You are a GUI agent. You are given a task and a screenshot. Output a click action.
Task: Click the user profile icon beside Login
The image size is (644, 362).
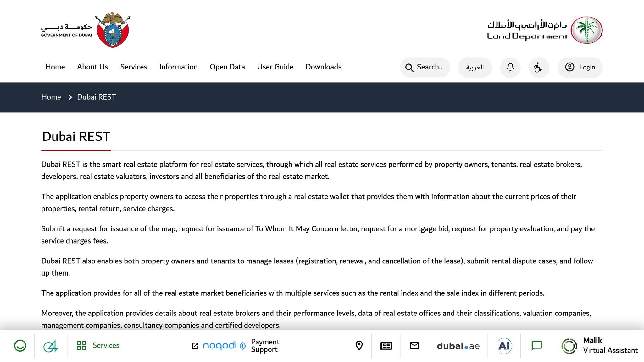point(570,67)
